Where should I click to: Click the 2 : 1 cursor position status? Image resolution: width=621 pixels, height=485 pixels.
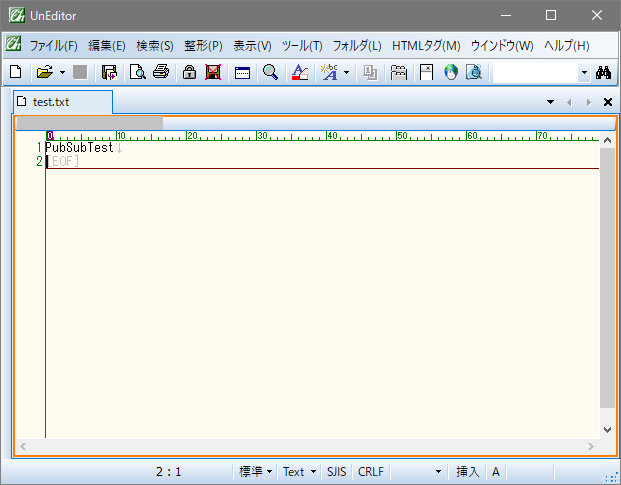point(168,472)
